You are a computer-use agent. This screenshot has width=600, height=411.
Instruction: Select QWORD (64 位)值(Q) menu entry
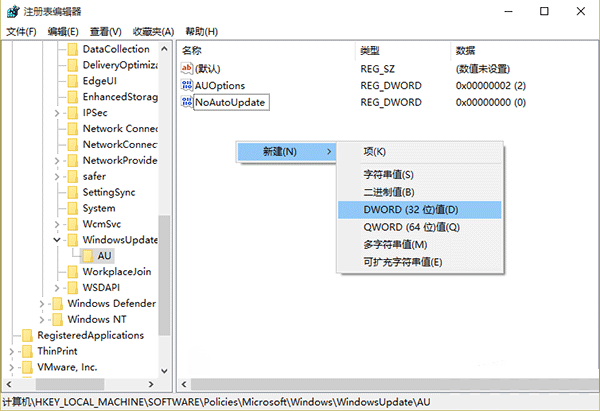point(397,227)
